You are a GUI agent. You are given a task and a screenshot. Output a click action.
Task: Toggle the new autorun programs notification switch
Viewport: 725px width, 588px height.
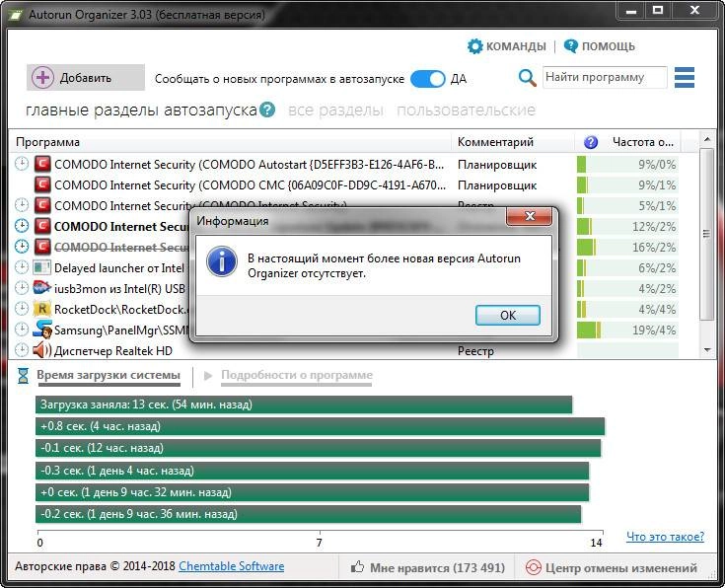[428, 79]
